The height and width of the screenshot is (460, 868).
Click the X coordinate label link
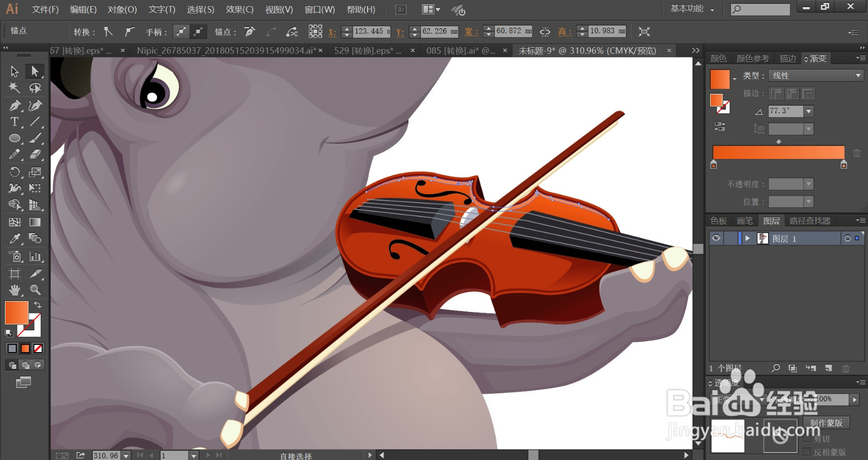pyautogui.click(x=332, y=32)
